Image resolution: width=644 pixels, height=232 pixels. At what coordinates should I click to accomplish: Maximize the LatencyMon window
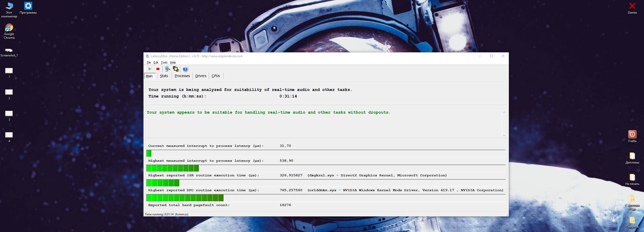pos(491,56)
